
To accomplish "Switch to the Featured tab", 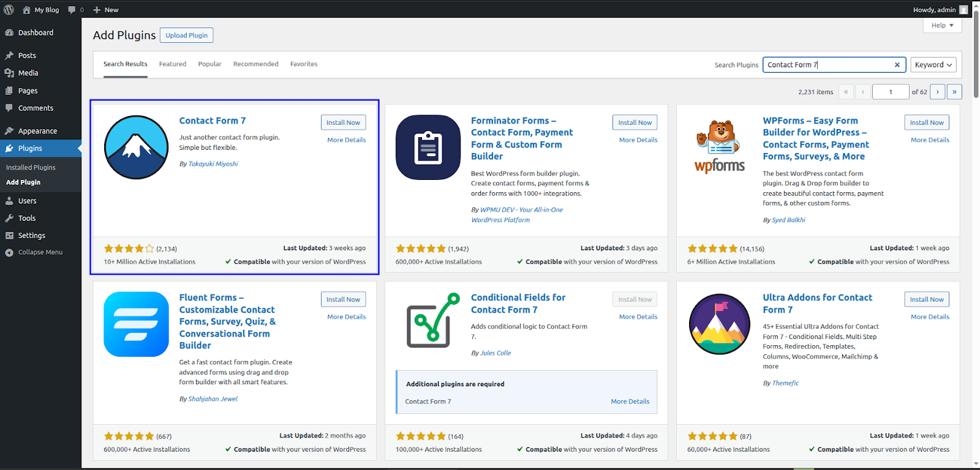I will 173,64.
